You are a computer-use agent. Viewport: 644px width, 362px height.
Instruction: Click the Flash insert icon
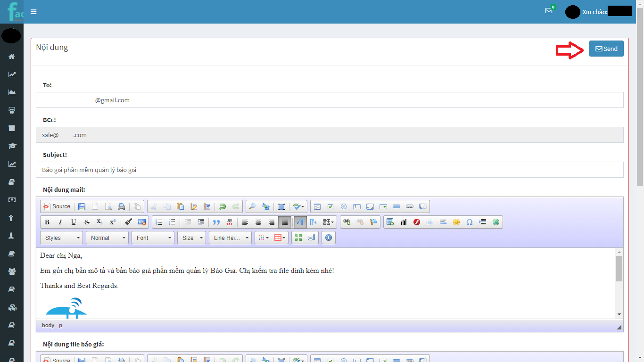(416, 222)
